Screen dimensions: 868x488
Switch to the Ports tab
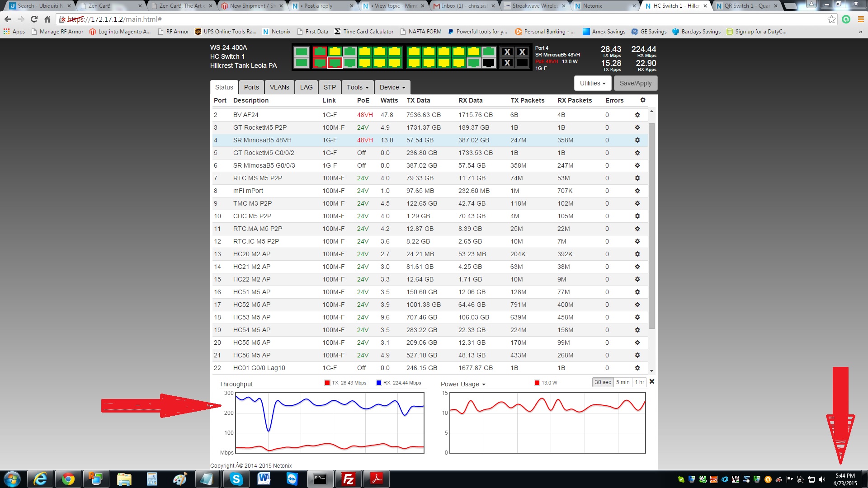point(251,87)
